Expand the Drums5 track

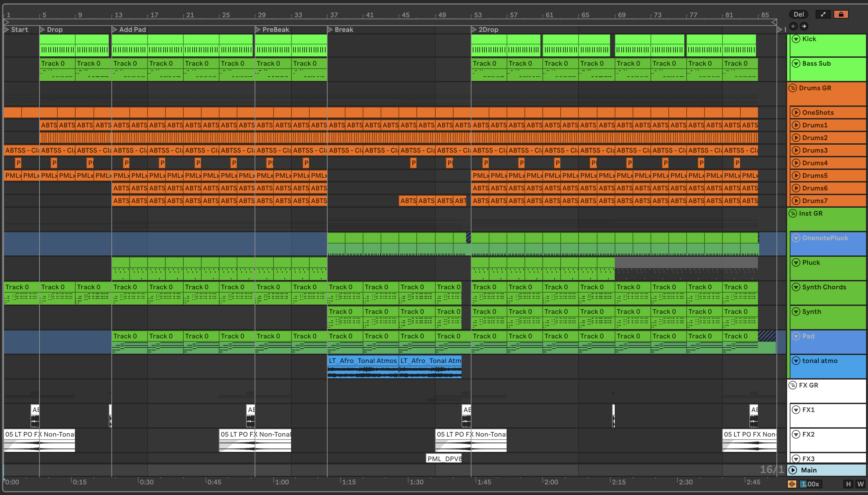796,176
